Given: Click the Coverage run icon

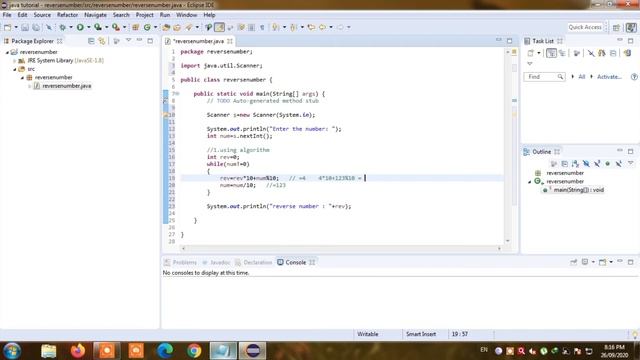Looking at the screenshot, I should point(98,27).
